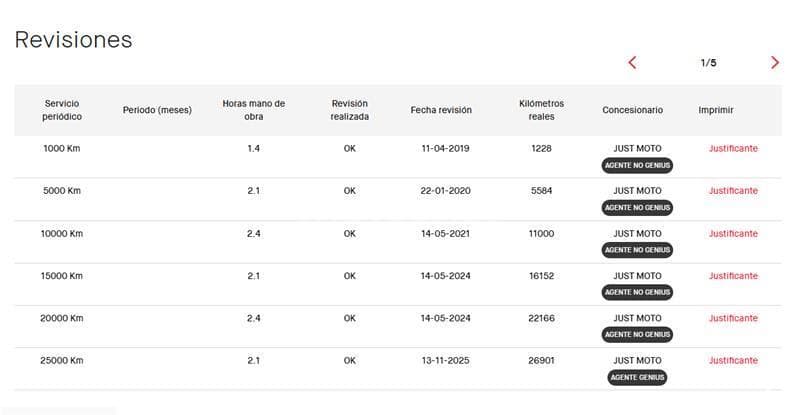Click AGENTE NO GENIUS badge in 20000 Km row

point(637,335)
